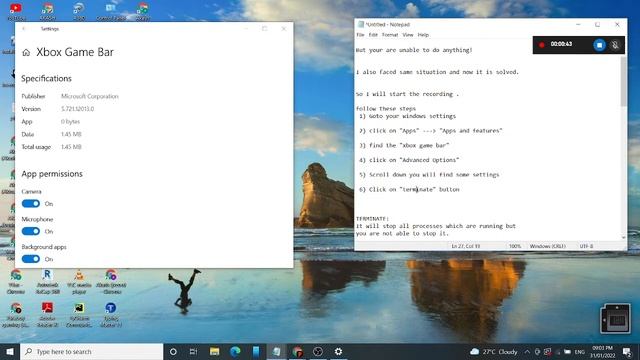Open the Notepad Help menu
Viewport: 640px width, 360px height.
click(423, 35)
